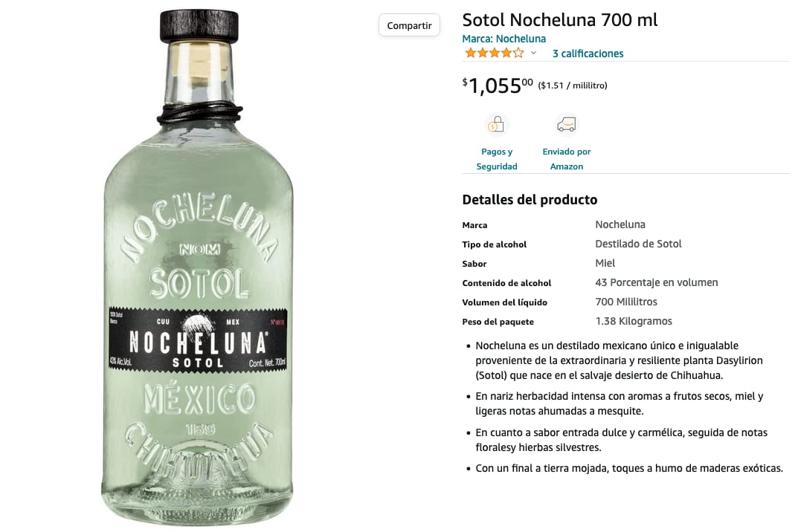Click the Enviado por Amazon truck icon
This screenshot has height=532, width=798.
coord(566,124)
